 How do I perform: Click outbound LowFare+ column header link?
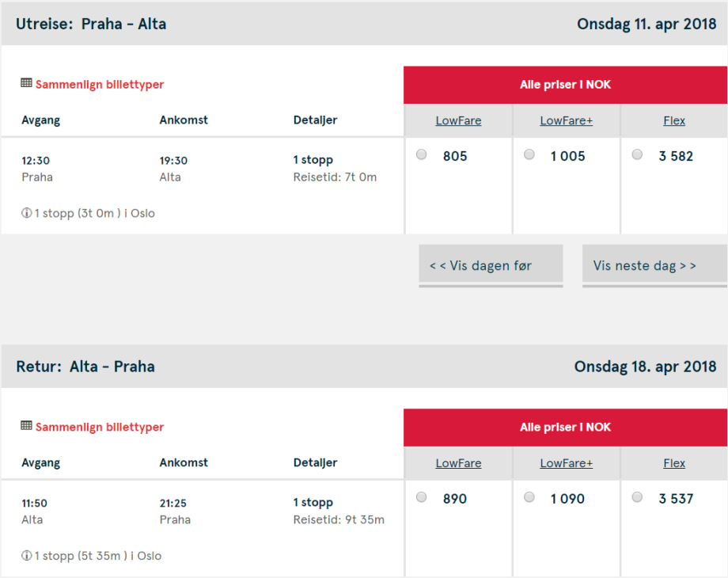pos(567,120)
